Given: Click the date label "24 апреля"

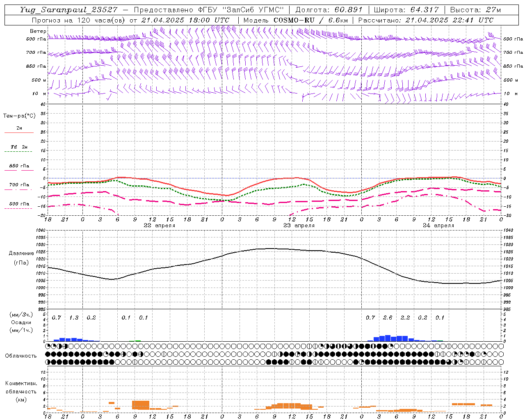Looking at the screenshot, I should click(438, 226).
